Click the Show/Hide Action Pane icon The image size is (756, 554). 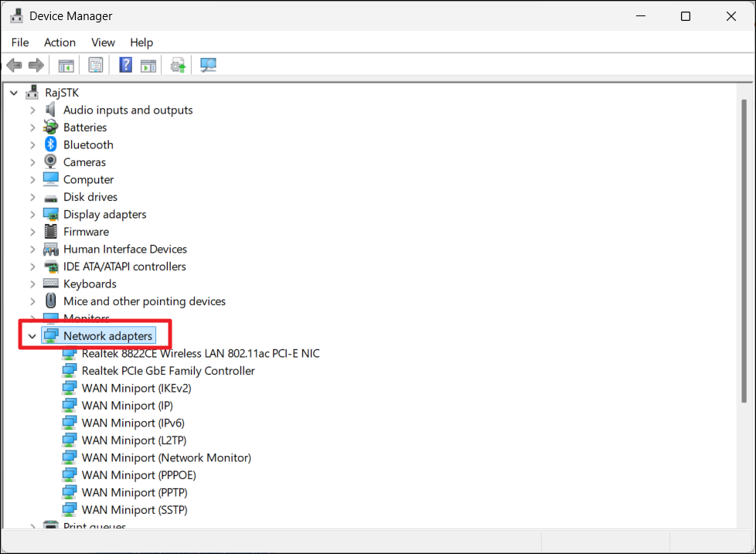point(148,66)
